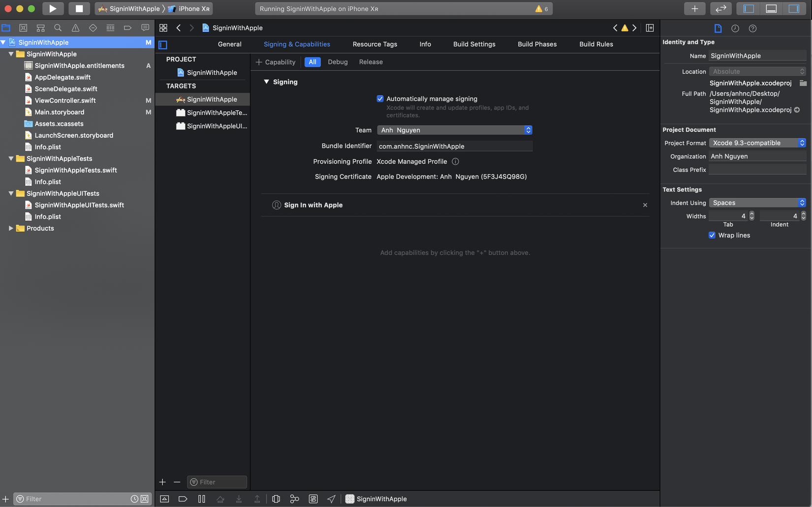This screenshot has width=812, height=507.
Task: Filter capabilities by Debug configuration
Action: (338, 62)
